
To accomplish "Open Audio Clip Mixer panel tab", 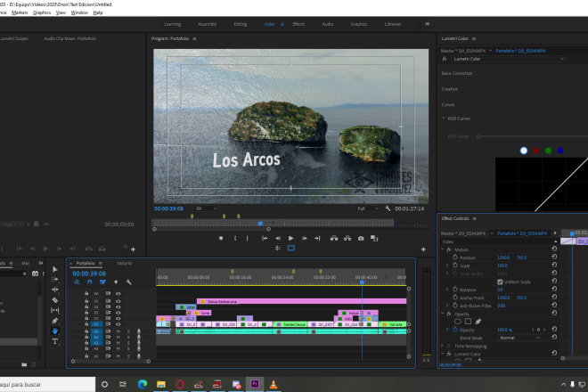I will click(x=70, y=38).
